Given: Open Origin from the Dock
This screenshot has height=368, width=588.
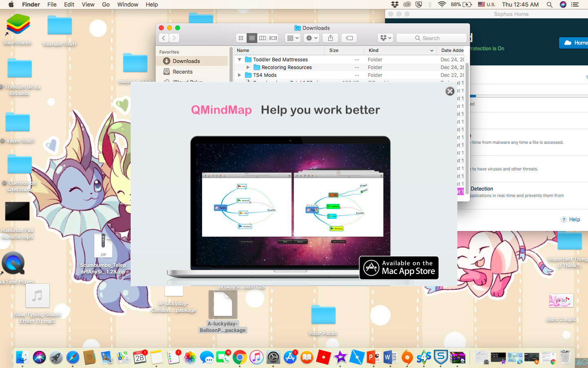Looking at the screenshot, I should pos(407,357).
